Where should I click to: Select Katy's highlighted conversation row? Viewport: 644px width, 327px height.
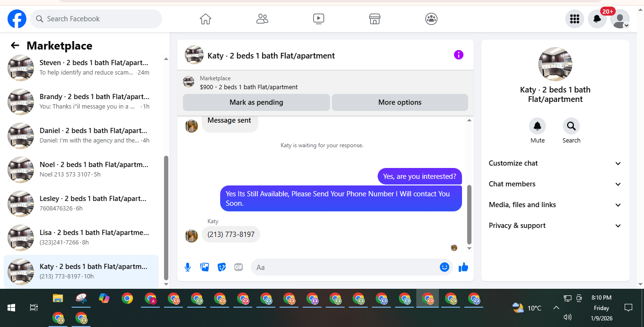click(x=82, y=271)
